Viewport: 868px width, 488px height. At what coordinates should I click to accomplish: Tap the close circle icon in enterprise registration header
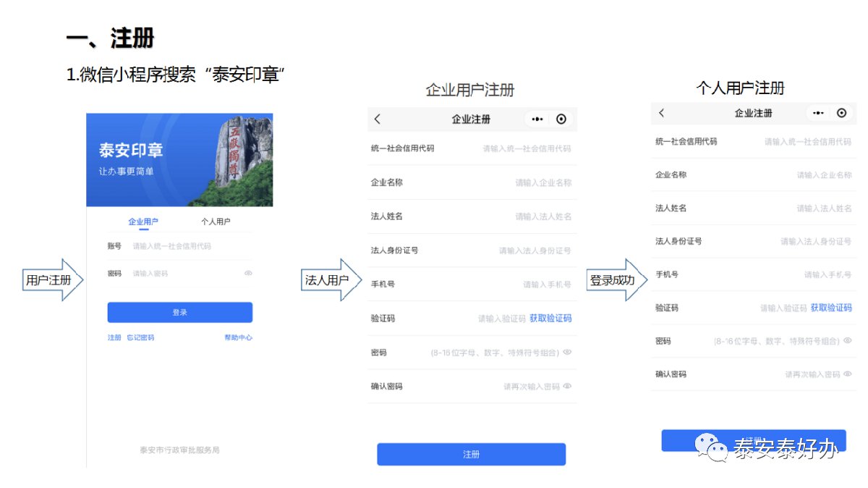pos(561,119)
